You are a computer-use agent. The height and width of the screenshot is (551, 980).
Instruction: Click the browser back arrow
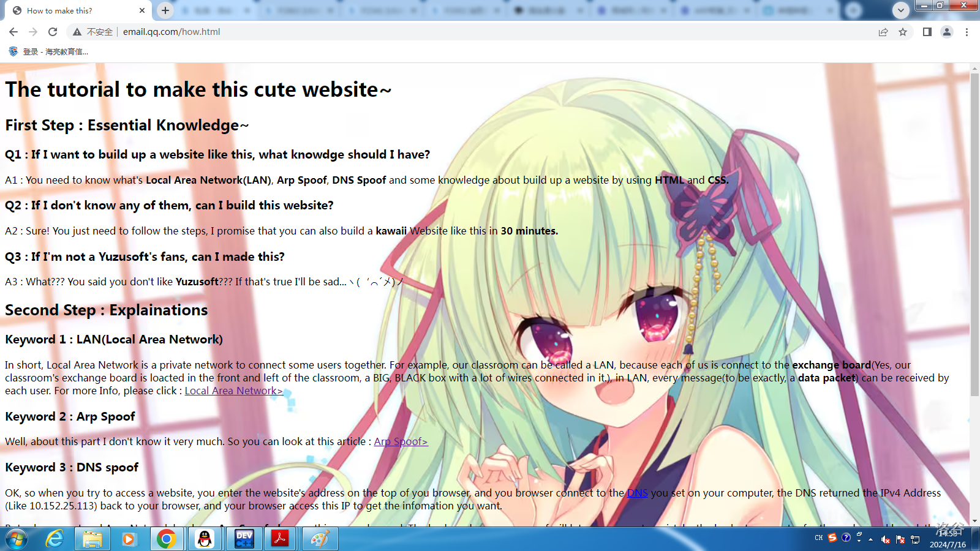tap(13, 32)
